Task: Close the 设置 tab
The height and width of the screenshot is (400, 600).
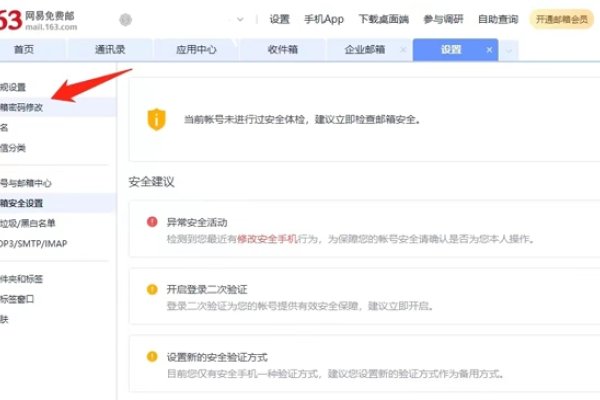Action: [489, 50]
